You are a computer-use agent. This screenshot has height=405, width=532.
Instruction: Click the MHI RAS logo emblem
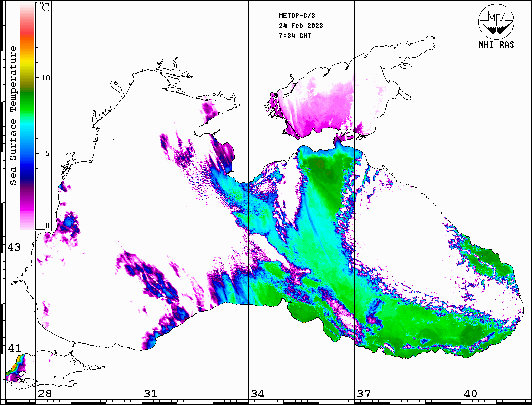click(x=496, y=22)
